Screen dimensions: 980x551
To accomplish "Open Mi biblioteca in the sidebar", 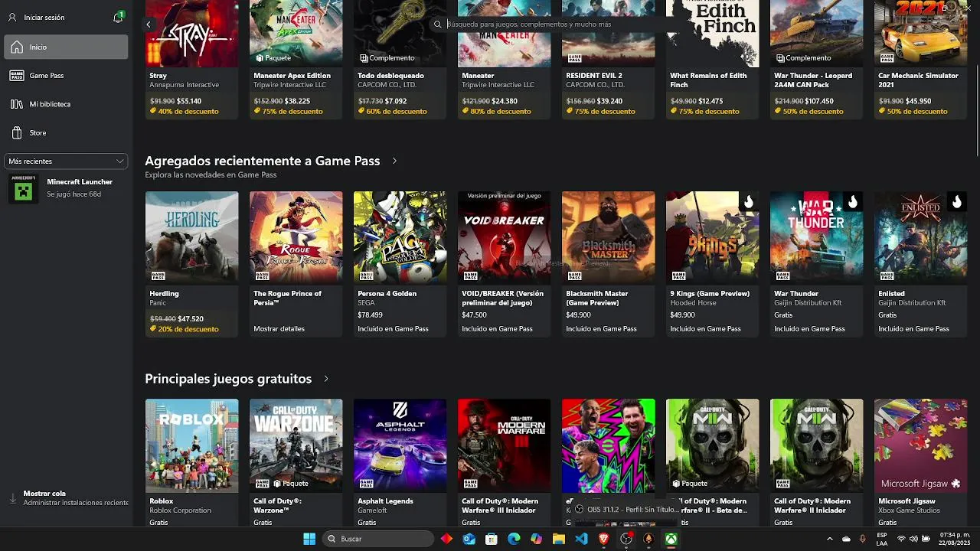I will point(67,104).
